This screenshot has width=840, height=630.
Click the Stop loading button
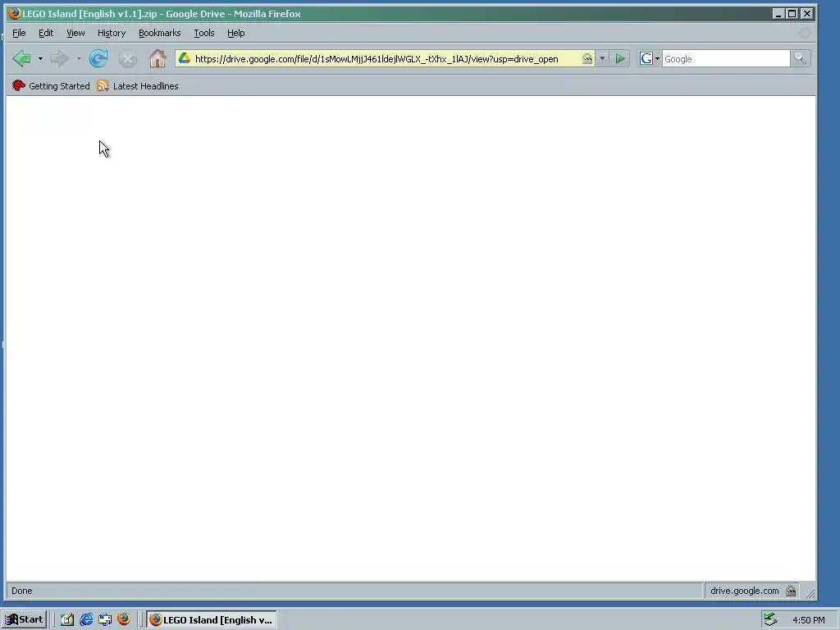(127, 58)
